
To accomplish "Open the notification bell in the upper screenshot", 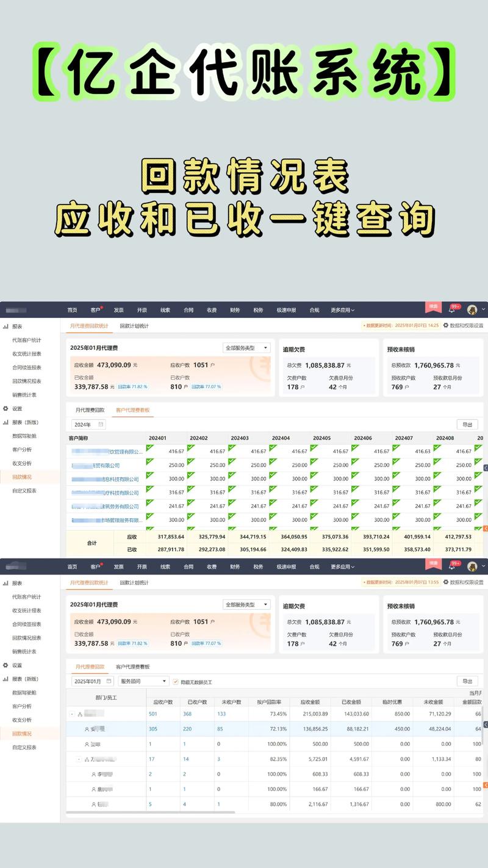I will (x=452, y=309).
